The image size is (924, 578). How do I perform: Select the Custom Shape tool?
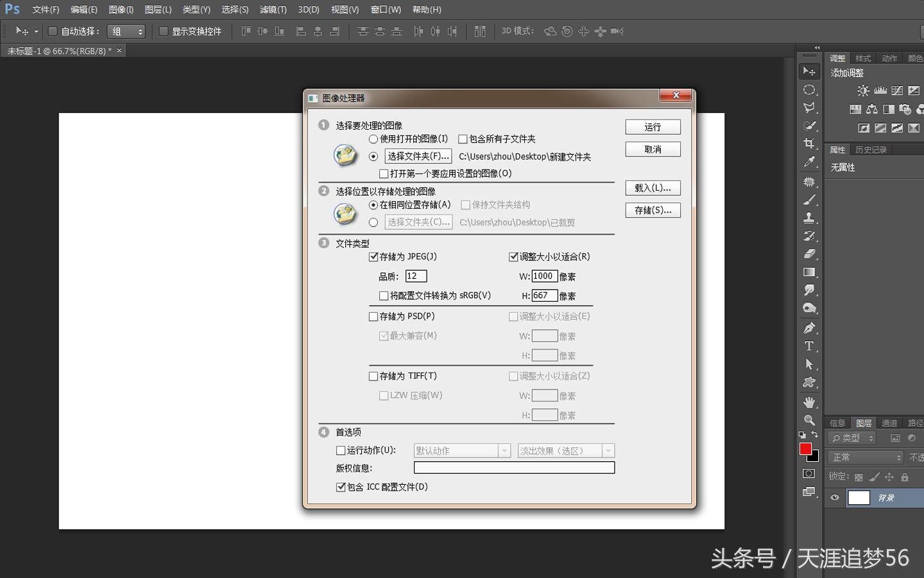click(809, 383)
